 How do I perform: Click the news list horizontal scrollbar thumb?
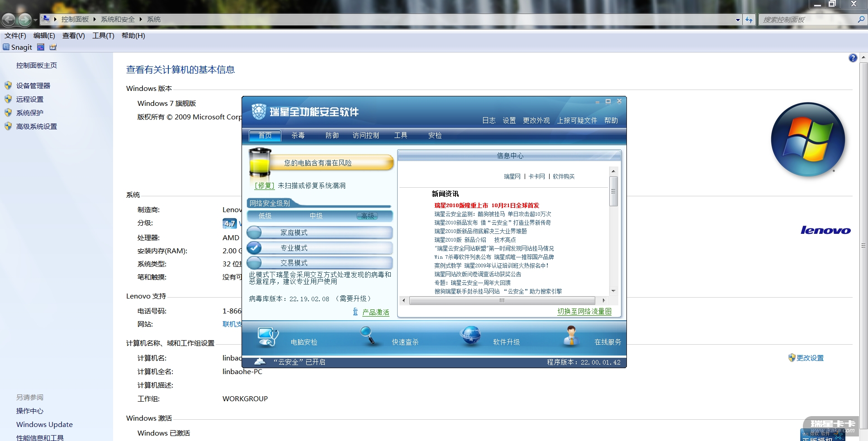[x=502, y=300]
